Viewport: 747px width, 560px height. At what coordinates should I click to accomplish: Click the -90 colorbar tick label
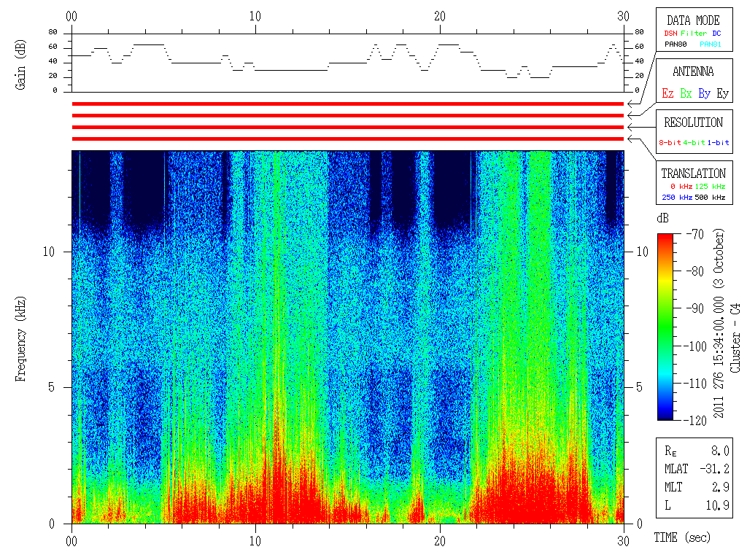pyautogui.click(x=695, y=308)
